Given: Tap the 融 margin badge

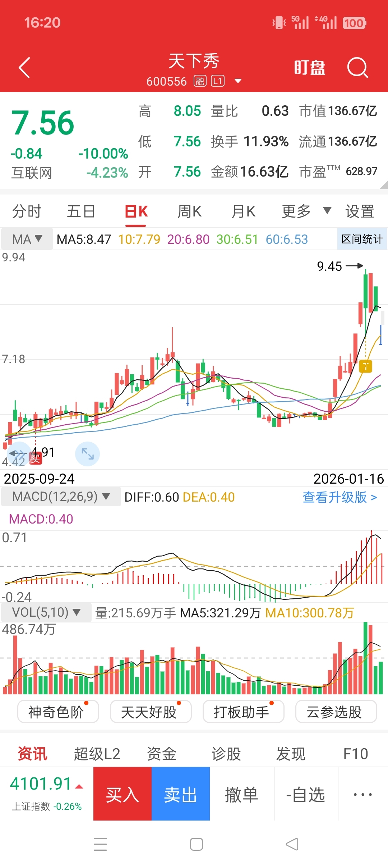Looking at the screenshot, I should [200, 81].
